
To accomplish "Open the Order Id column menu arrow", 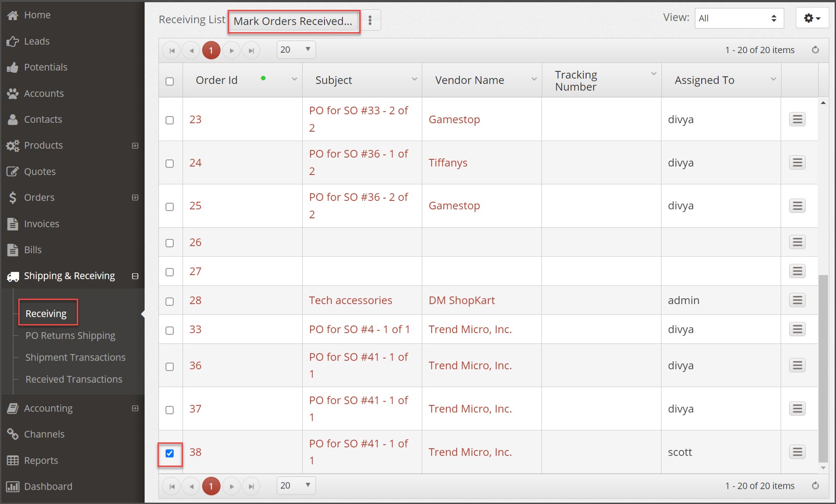I will [295, 79].
